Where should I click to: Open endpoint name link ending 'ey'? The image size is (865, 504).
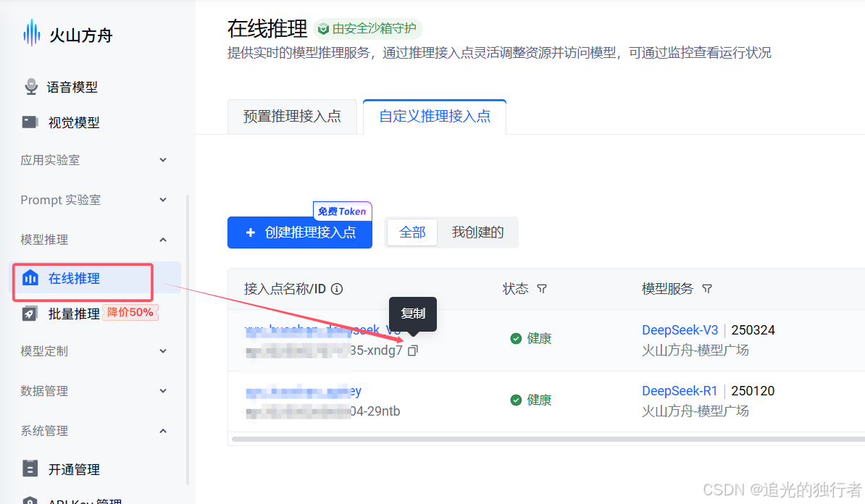(x=304, y=392)
